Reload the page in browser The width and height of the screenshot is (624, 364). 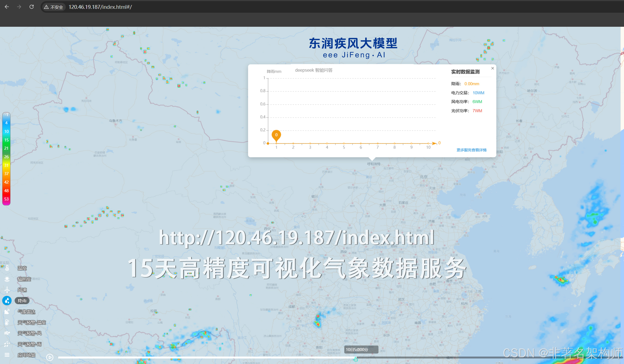[32, 7]
